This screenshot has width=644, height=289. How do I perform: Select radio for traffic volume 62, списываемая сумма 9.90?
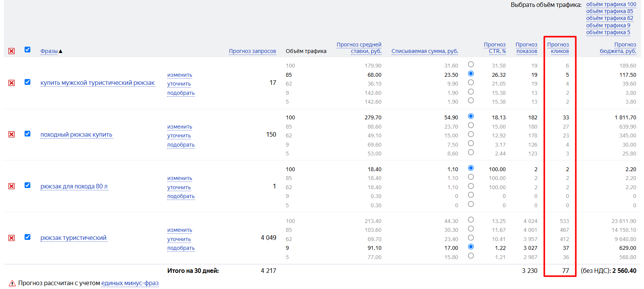[471, 83]
